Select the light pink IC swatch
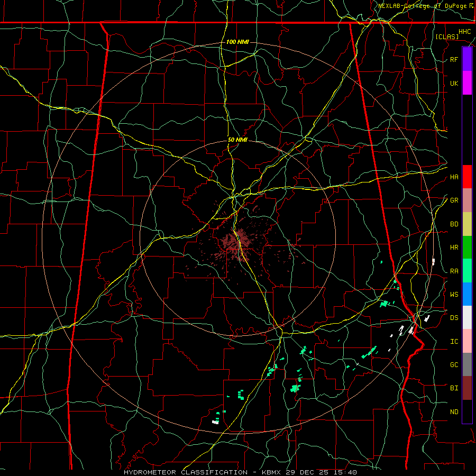 [x=467, y=341]
